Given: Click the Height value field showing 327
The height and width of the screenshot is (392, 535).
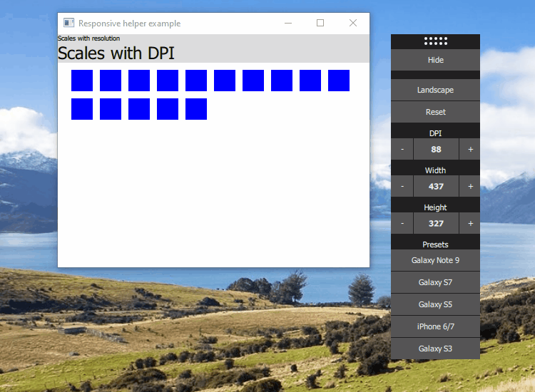Looking at the screenshot, I should pos(436,224).
